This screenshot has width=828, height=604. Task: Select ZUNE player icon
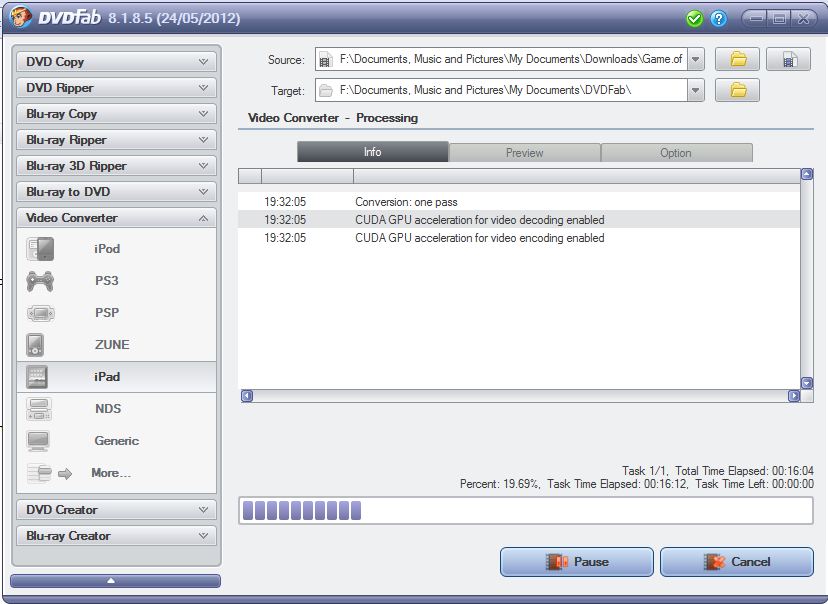click(x=35, y=345)
